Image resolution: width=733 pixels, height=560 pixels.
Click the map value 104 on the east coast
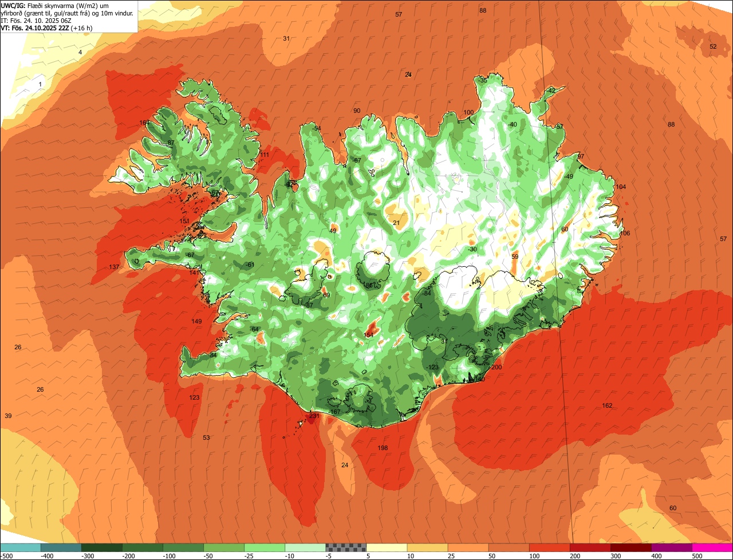tap(621, 187)
